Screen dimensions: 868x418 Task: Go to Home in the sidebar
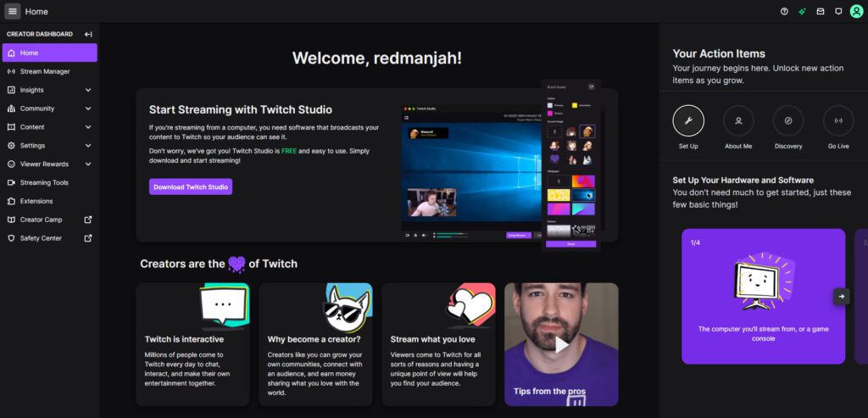coord(50,53)
